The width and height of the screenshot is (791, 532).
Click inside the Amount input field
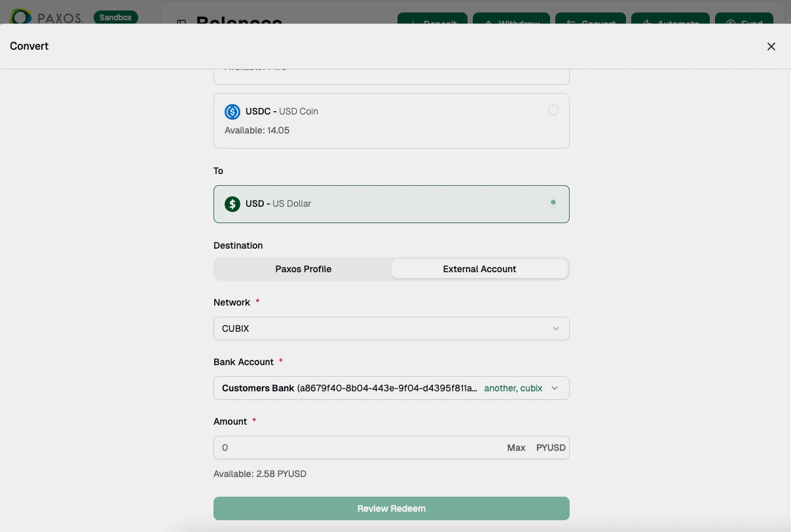(x=327, y=448)
